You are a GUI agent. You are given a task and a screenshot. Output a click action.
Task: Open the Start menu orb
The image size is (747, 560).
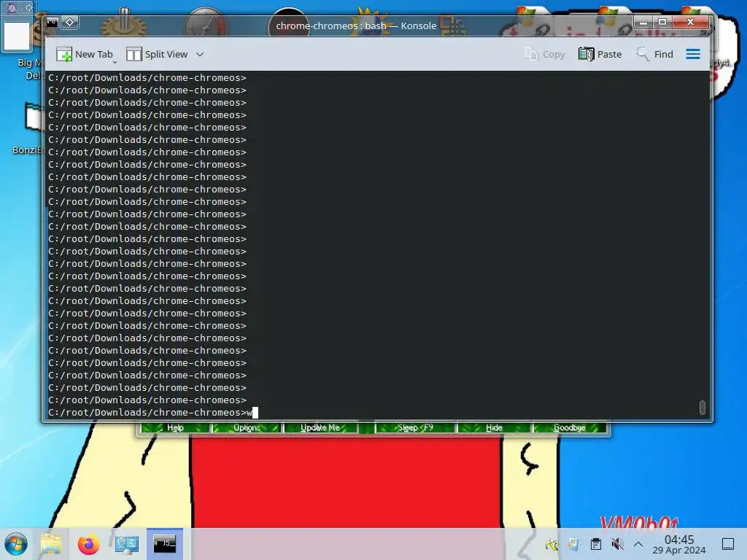pyautogui.click(x=16, y=544)
